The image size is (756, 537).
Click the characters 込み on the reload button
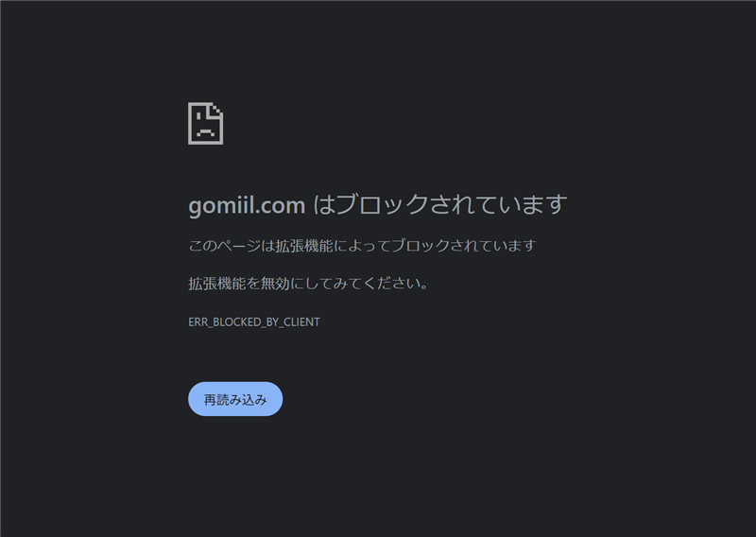click(x=254, y=400)
